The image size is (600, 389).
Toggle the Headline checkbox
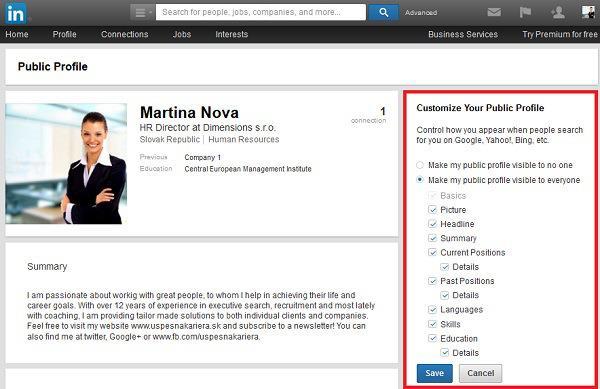pos(432,224)
